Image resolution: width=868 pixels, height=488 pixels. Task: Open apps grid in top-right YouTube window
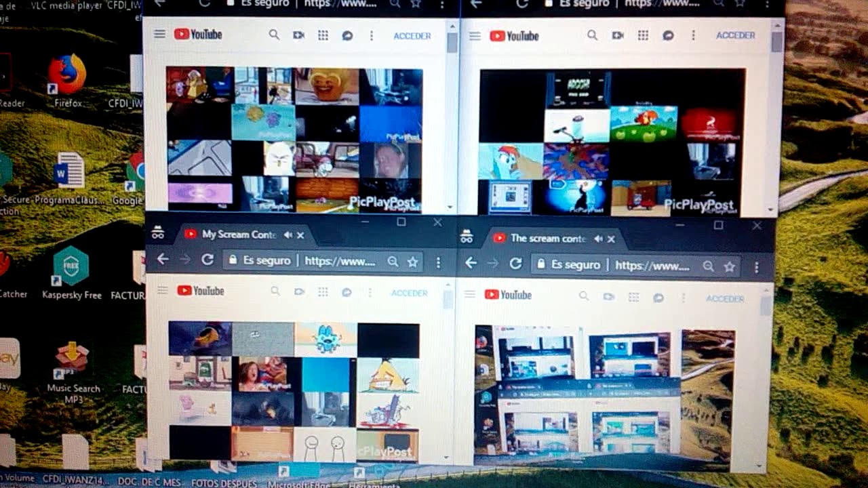pyautogui.click(x=643, y=35)
